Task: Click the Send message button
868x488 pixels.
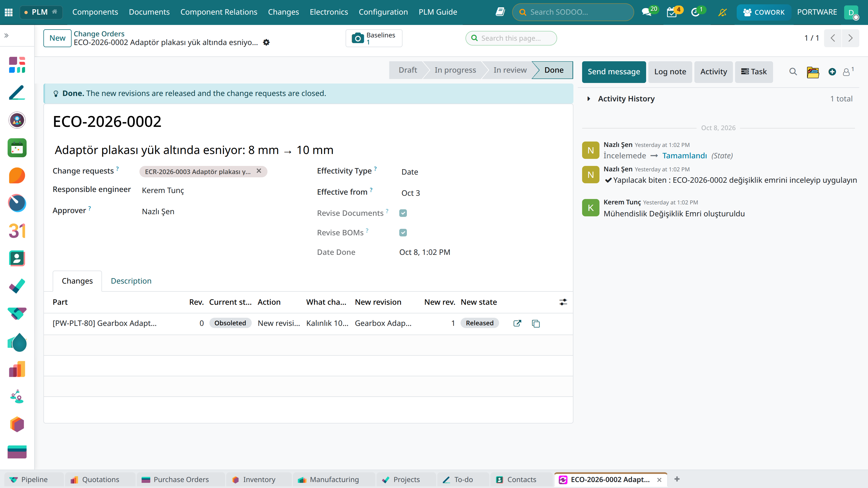Action: [614, 72]
